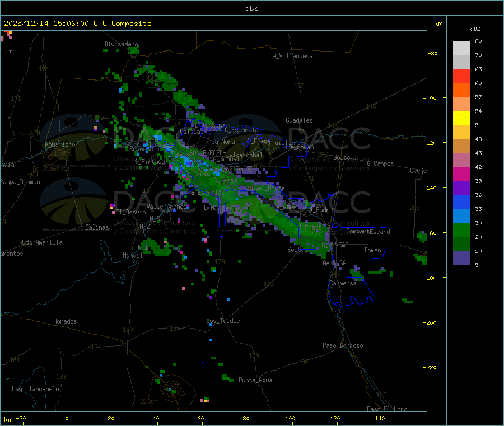
Task: Click the G_Campos label
Action: click(x=380, y=163)
